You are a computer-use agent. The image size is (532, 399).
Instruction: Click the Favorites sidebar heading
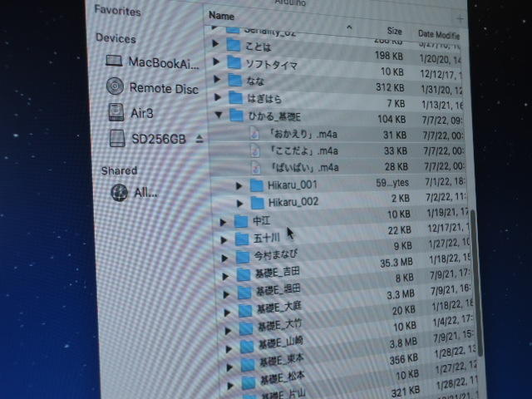tap(117, 11)
